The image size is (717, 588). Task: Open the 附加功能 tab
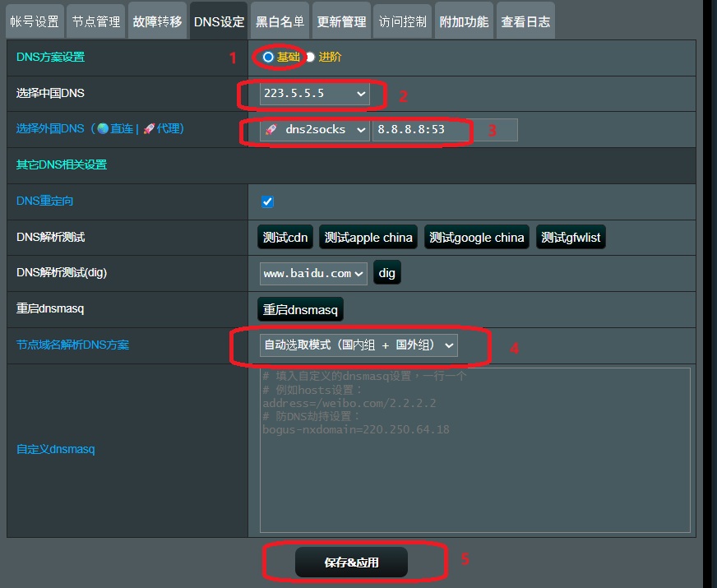464,21
